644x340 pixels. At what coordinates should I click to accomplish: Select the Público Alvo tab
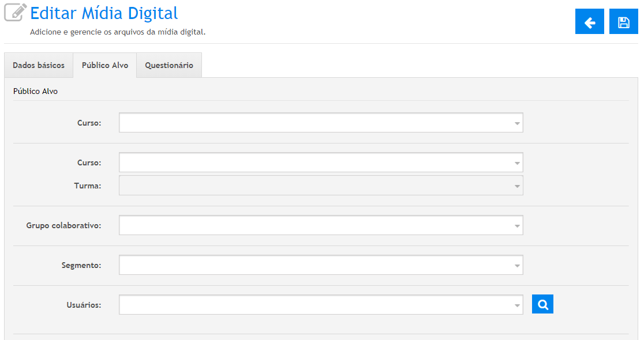click(105, 66)
